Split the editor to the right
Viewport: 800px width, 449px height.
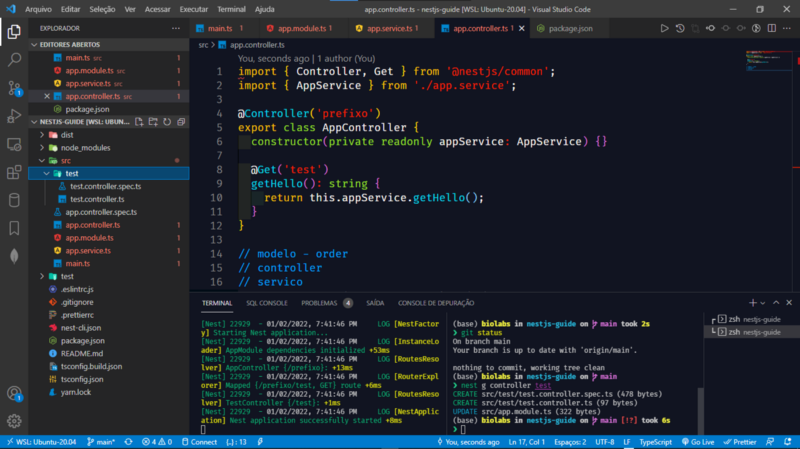(x=771, y=29)
